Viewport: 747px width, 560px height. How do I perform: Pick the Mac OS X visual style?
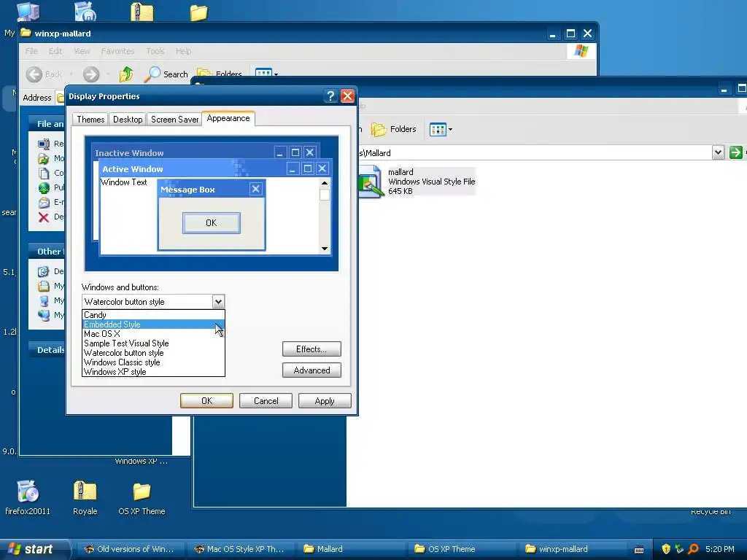153,334
